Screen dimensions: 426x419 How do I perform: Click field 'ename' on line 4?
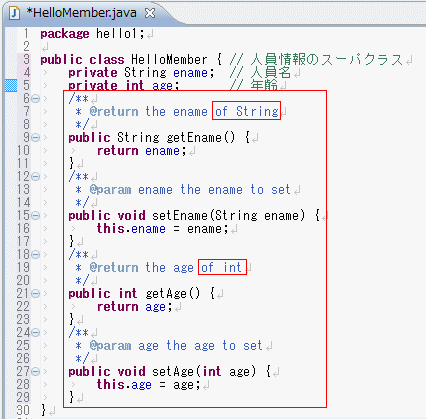190,73
